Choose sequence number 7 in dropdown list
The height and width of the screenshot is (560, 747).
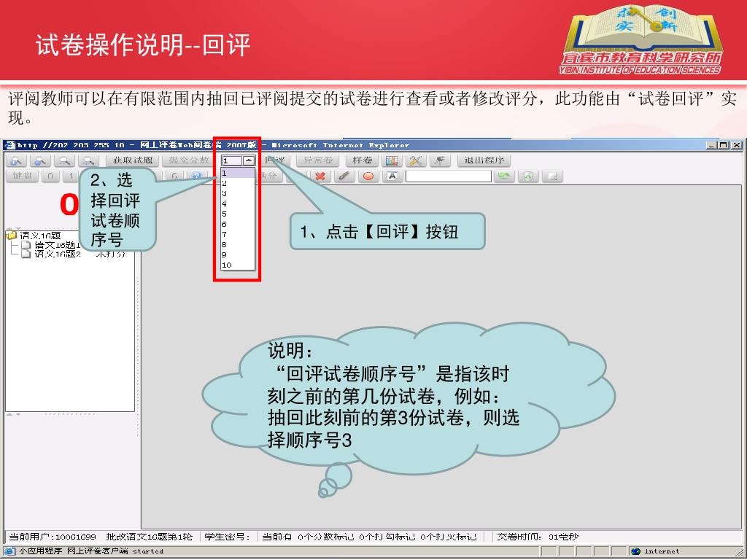(238, 235)
